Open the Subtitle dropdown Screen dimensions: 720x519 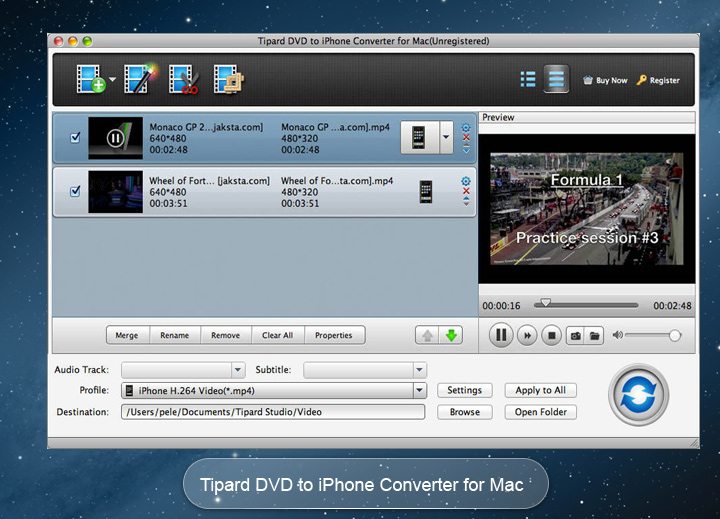(x=365, y=370)
